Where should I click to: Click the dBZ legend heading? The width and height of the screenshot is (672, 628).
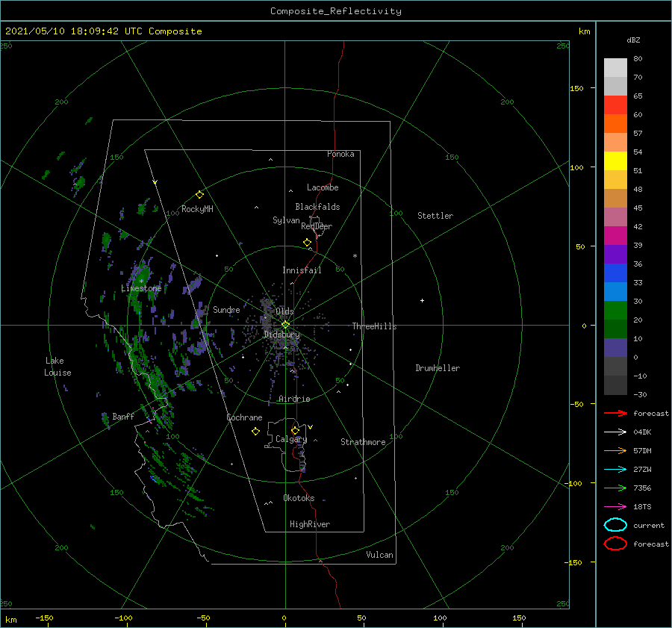click(x=633, y=40)
